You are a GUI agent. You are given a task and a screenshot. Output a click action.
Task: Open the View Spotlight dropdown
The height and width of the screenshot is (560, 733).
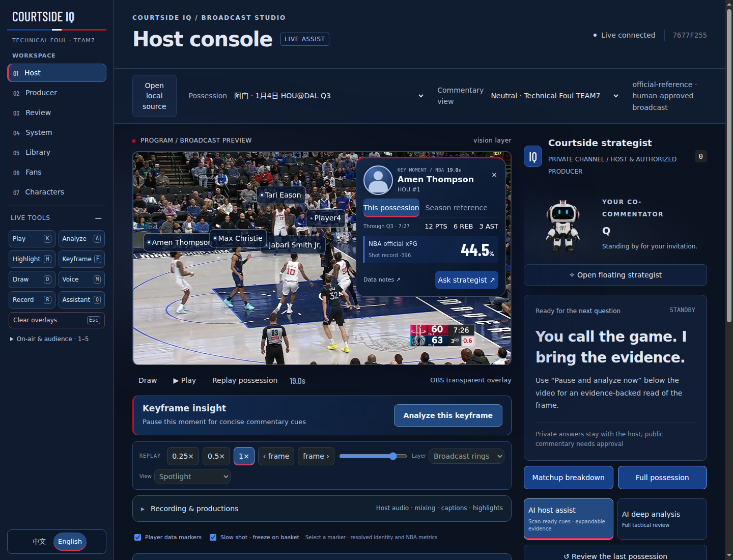(x=192, y=477)
